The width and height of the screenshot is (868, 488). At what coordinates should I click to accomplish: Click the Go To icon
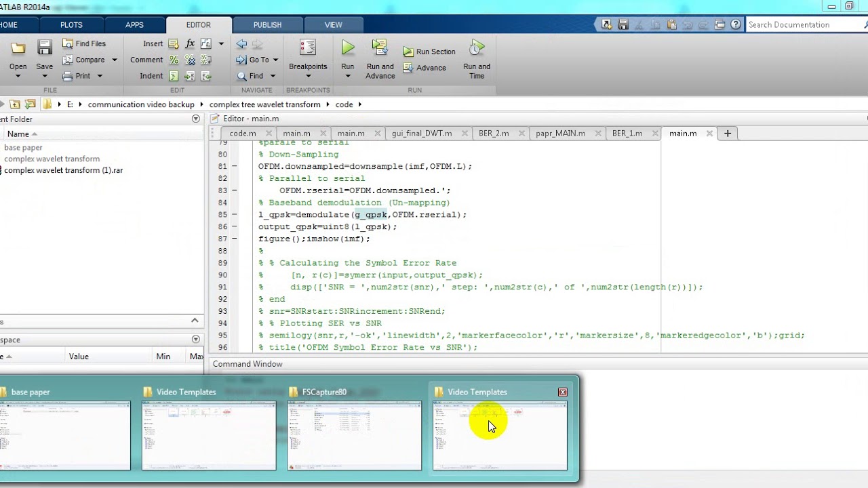(x=241, y=60)
